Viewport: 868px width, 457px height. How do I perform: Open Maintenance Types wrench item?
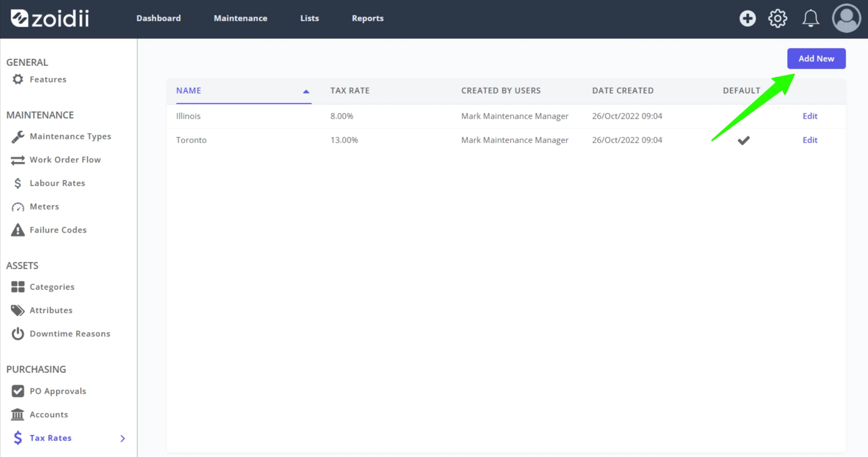tap(61, 136)
